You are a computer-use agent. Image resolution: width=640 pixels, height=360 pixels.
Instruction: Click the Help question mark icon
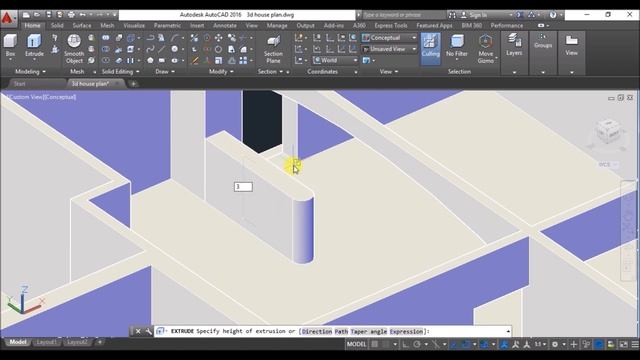click(553, 15)
